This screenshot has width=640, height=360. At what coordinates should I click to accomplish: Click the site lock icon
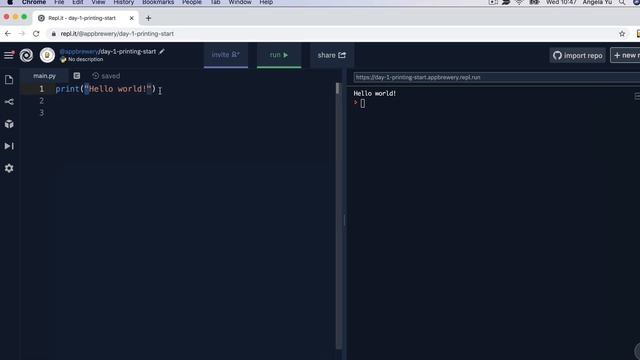click(53, 34)
